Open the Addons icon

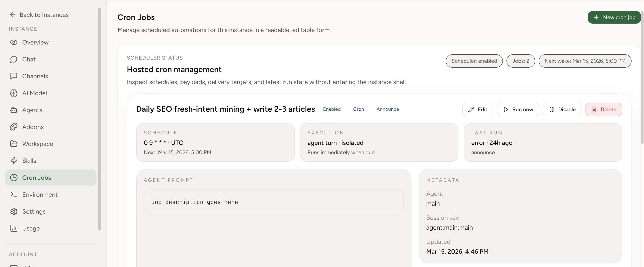(x=14, y=127)
